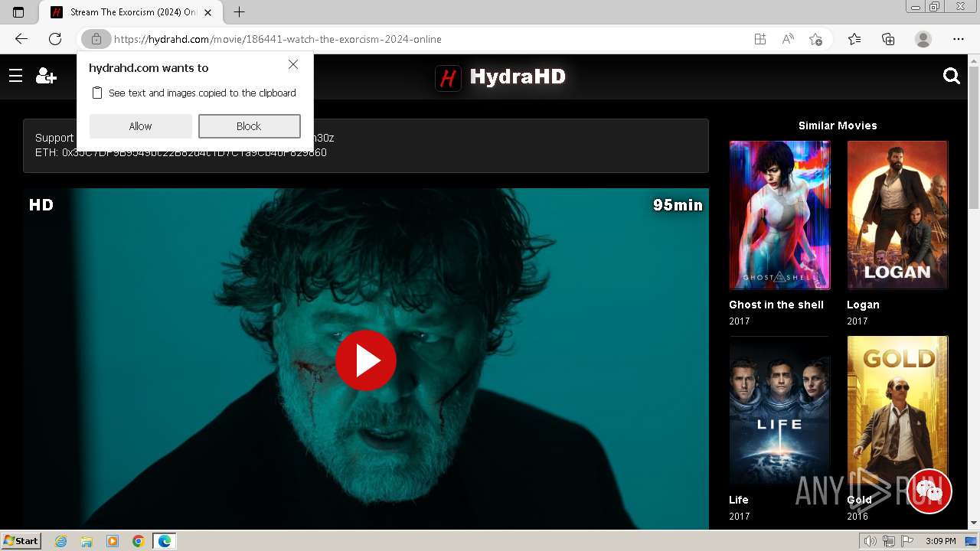Open the Windows Start menu

click(x=21, y=541)
